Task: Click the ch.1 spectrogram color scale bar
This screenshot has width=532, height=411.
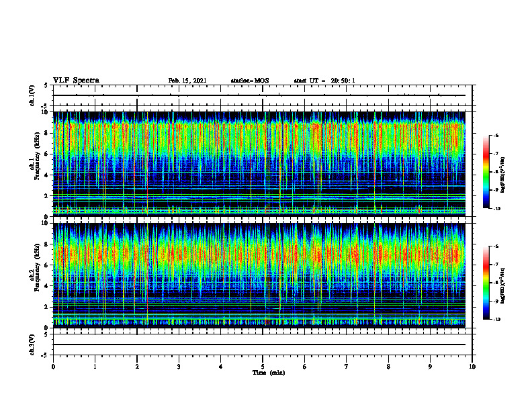Action: (486, 172)
